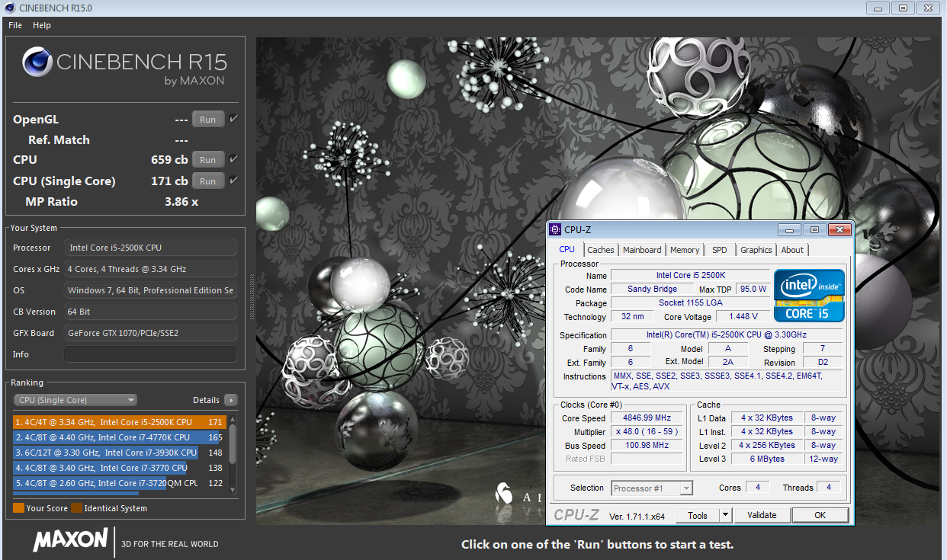Click the Processor field Intel Core i5-2500K CPU
Viewport: 947px width, 560px height.
[150, 248]
